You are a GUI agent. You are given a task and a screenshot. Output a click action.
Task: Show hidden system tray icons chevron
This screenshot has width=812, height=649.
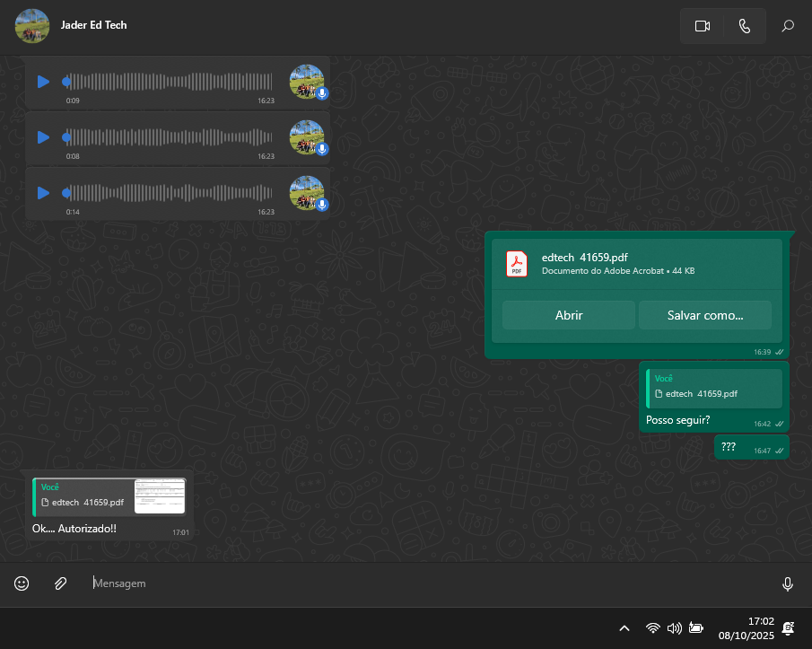point(624,628)
